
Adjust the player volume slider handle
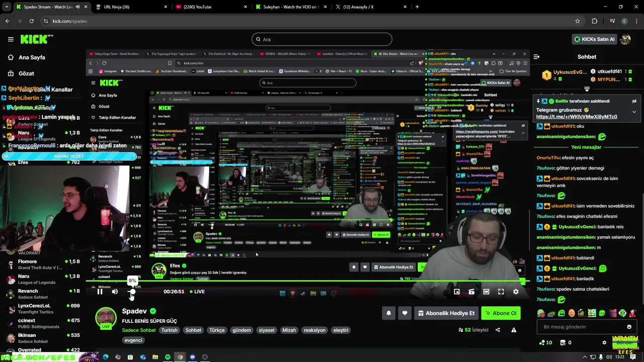coord(132,292)
